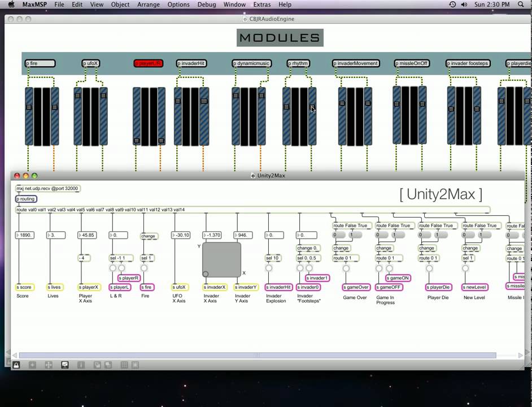Open the Extras menu
532x407 pixels.
click(x=262, y=5)
